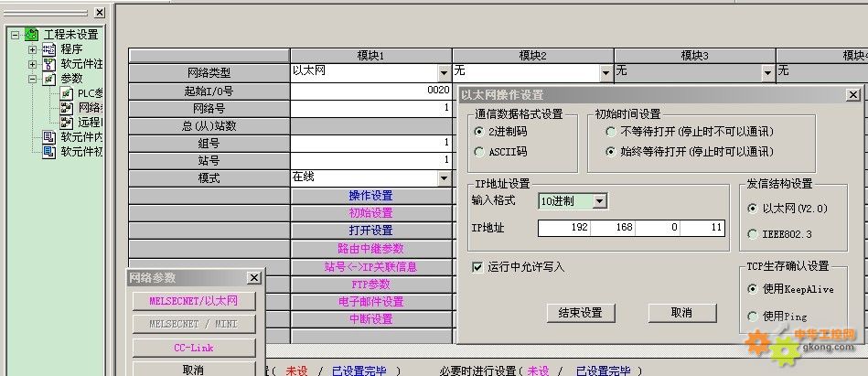Screen dimensions: 868x376
Task: Select ASCII码 communication data format
Action: (479, 152)
